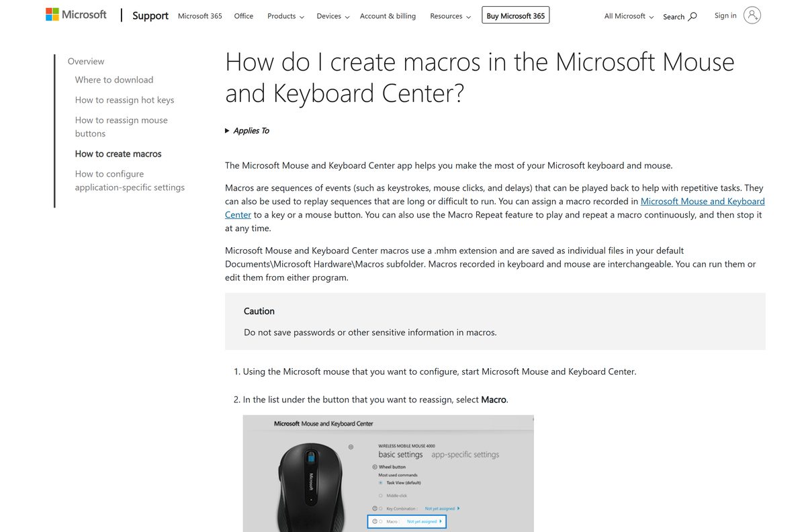Expand the Resources dropdown
The image size is (806, 532).
coord(450,16)
